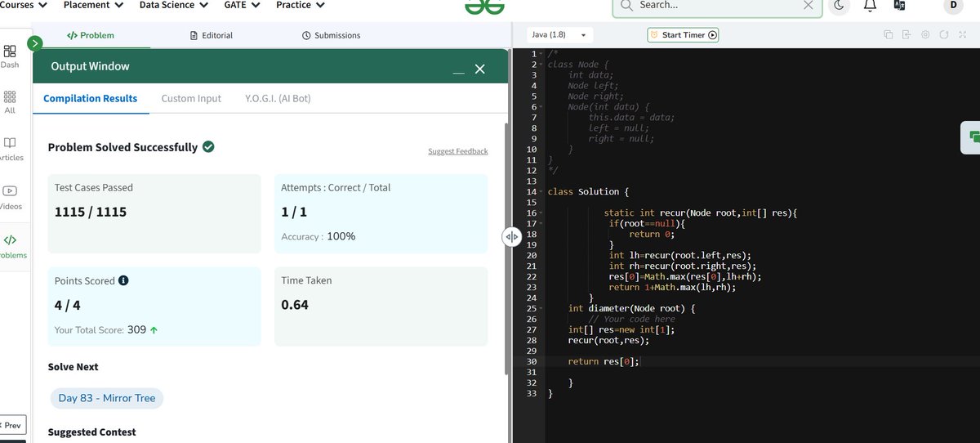The width and height of the screenshot is (980, 443).
Task: Click the '1115 / 1115' test cases value
Action: coord(91,213)
